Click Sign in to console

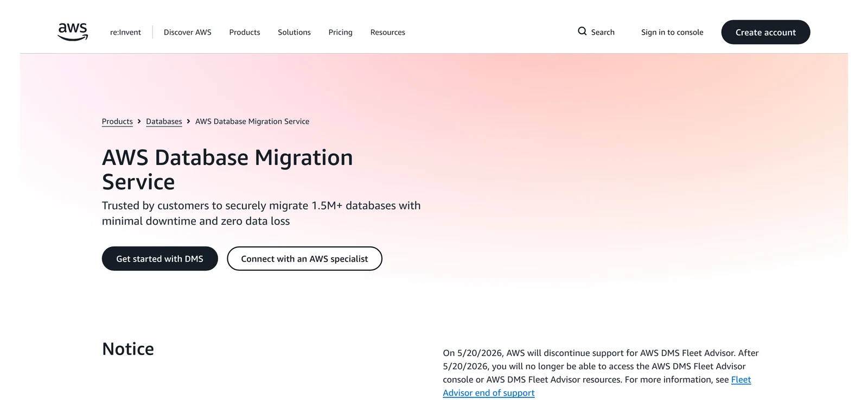(x=672, y=33)
